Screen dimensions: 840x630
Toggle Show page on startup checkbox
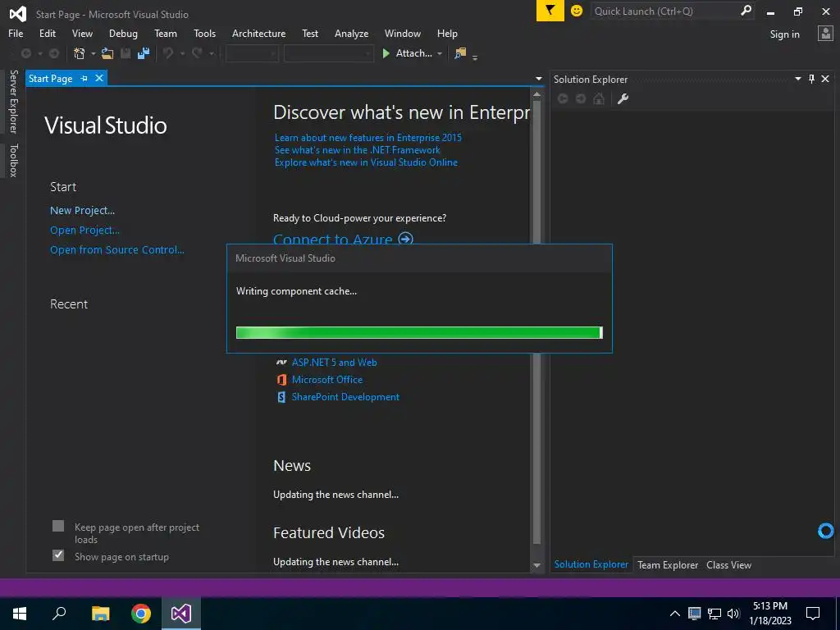click(58, 555)
